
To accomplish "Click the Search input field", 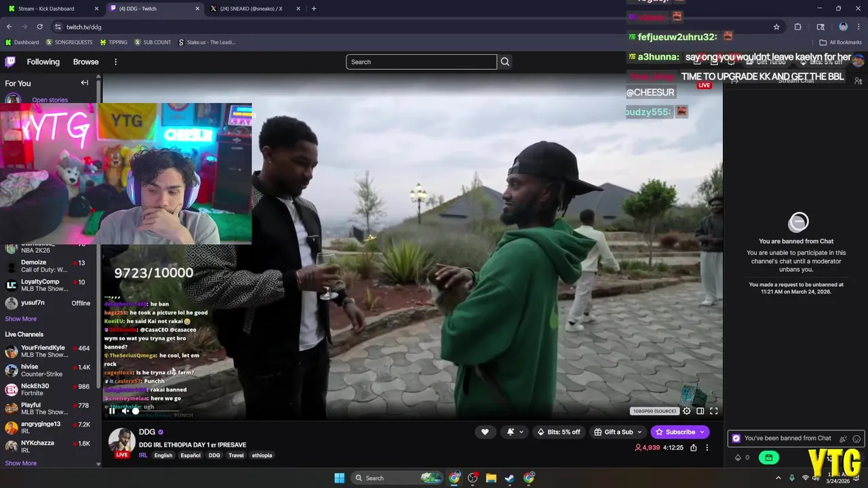I will pyautogui.click(x=421, y=62).
